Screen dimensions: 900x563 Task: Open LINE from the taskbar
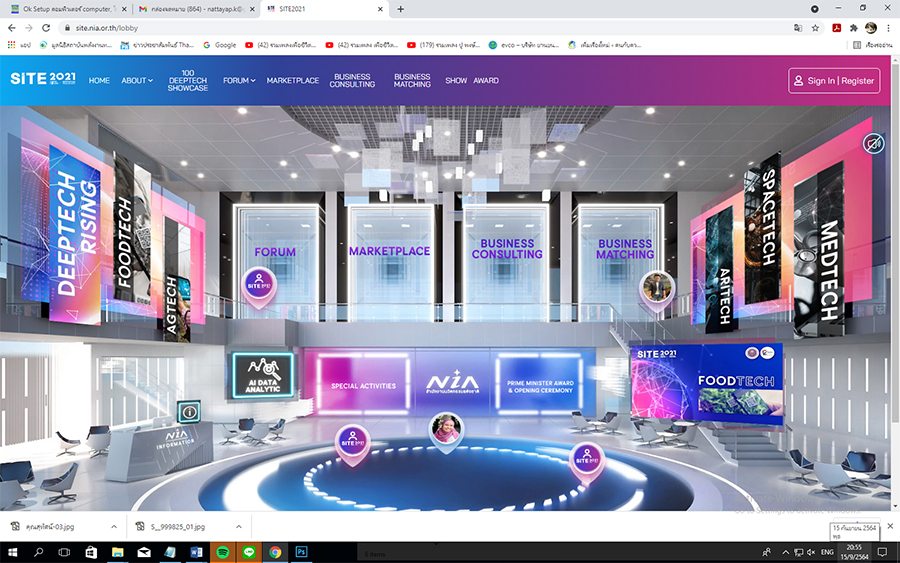(x=249, y=552)
